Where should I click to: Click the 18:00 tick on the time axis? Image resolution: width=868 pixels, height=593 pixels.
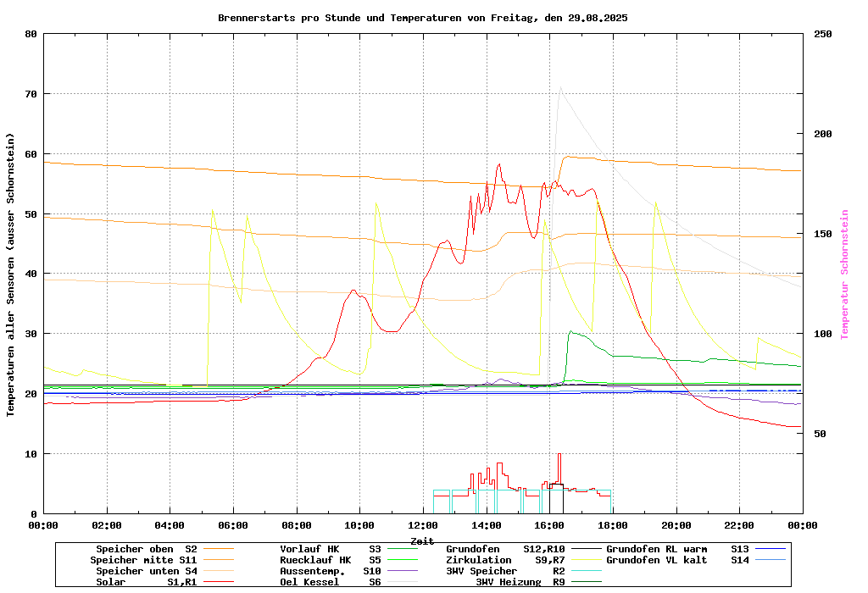613,525
